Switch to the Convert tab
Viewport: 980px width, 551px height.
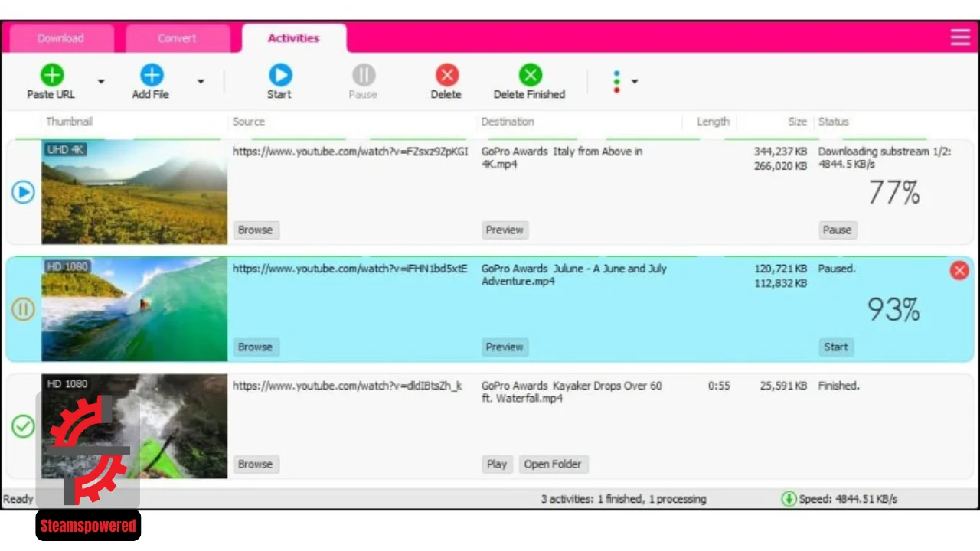tap(178, 38)
